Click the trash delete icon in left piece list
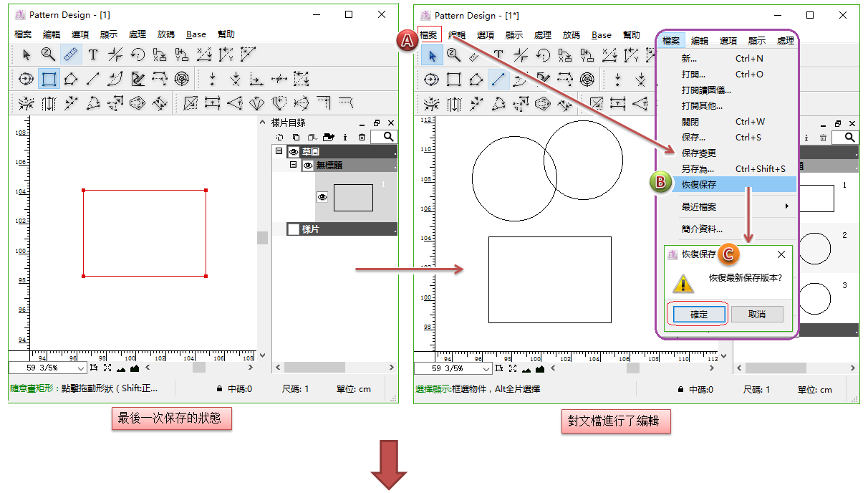868x493 pixels. point(362,137)
